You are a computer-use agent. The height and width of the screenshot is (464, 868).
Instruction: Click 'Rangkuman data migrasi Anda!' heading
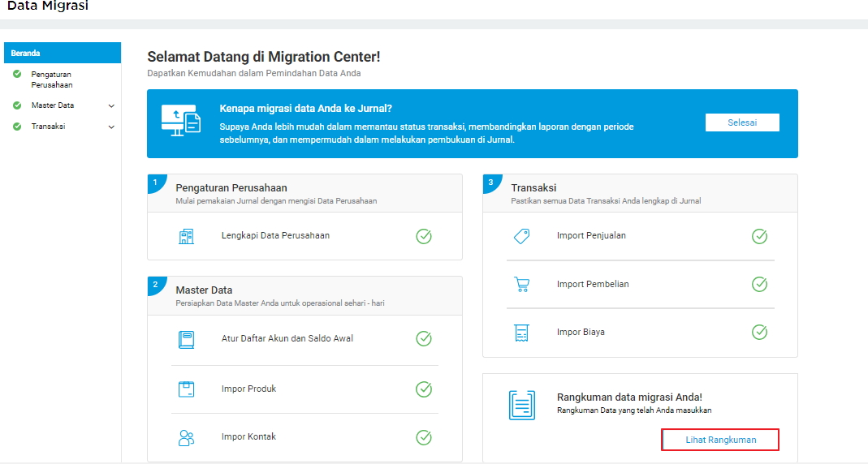(629, 397)
